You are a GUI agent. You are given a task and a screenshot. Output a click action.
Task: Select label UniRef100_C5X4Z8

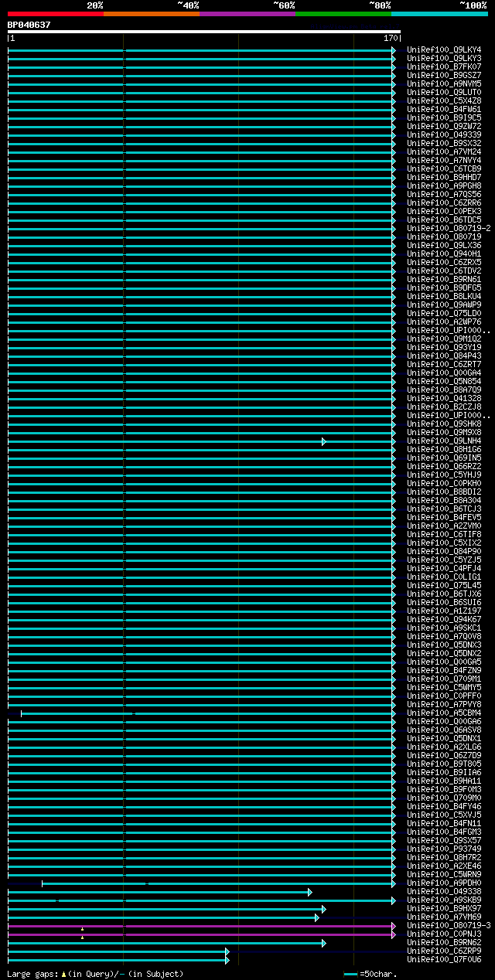click(x=444, y=101)
